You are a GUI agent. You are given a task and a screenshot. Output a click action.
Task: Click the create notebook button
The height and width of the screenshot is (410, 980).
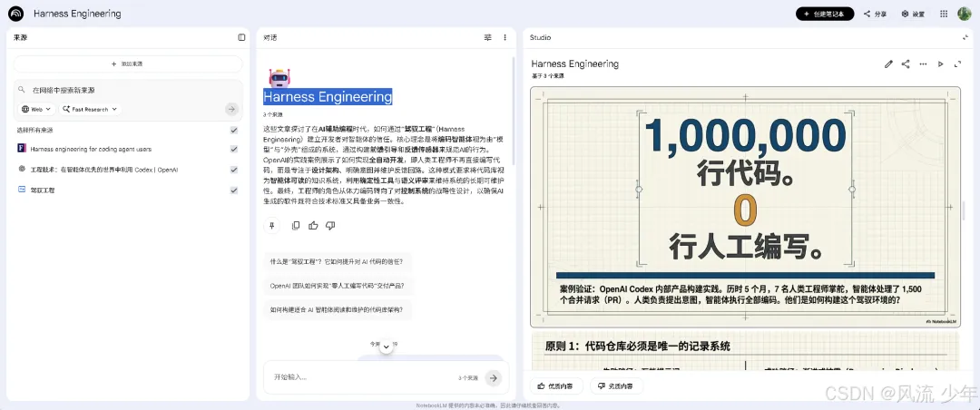tap(824, 14)
